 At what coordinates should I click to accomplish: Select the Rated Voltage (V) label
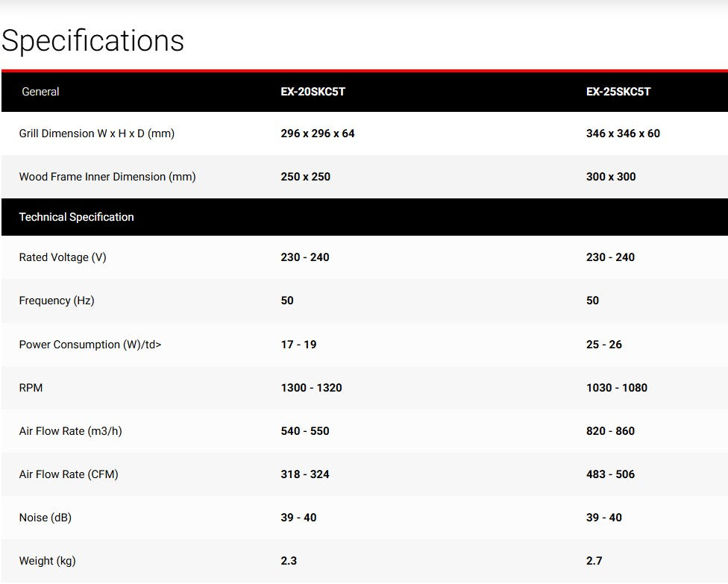point(63,257)
